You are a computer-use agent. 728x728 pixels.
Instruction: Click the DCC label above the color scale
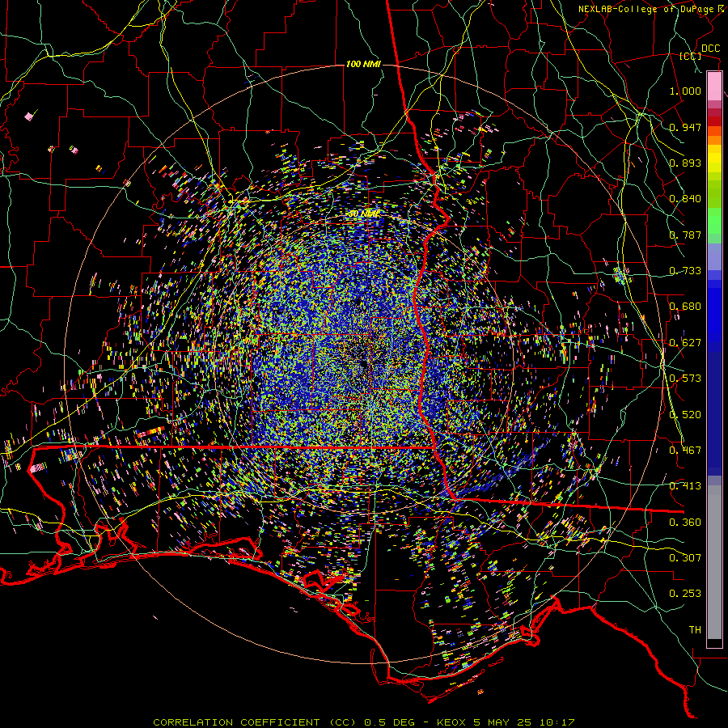[x=710, y=49]
